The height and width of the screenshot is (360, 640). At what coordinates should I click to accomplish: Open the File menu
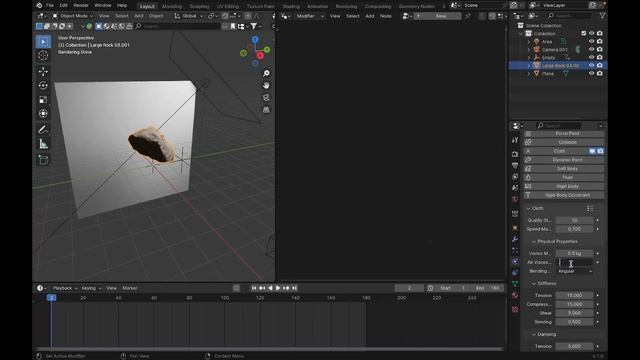50,5
